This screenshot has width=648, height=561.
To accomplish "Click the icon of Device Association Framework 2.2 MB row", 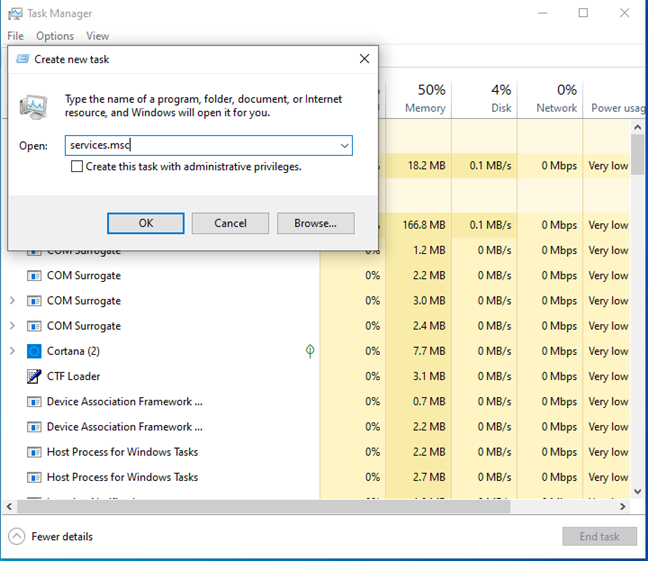I will pyautogui.click(x=34, y=427).
